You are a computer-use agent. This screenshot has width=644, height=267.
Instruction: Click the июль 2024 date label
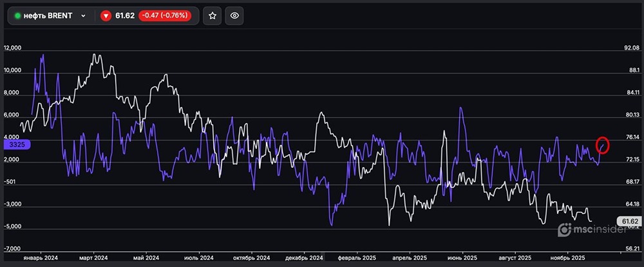[198, 257]
